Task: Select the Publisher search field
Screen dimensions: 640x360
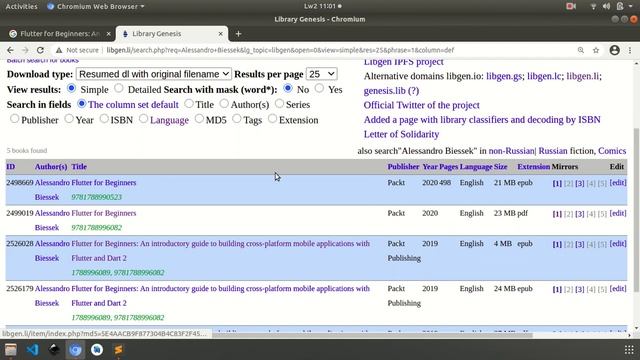Action: click(15, 119)
